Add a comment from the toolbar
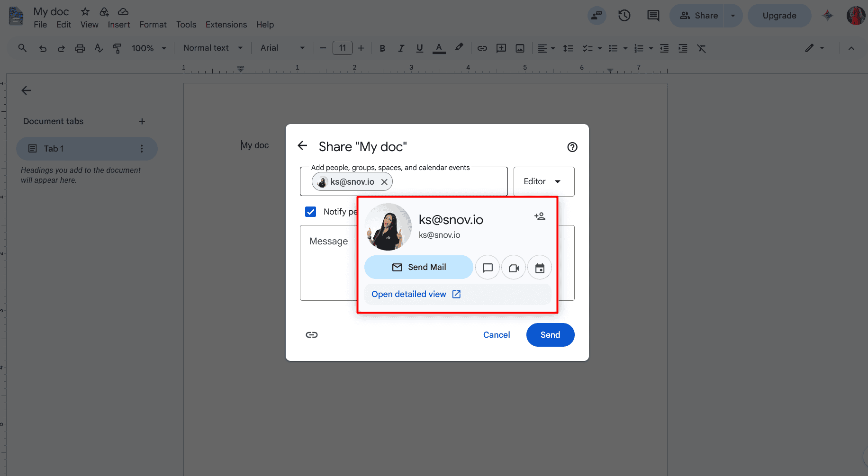The width and height of the screenshot is (868, 476). (x=501, y=48)
